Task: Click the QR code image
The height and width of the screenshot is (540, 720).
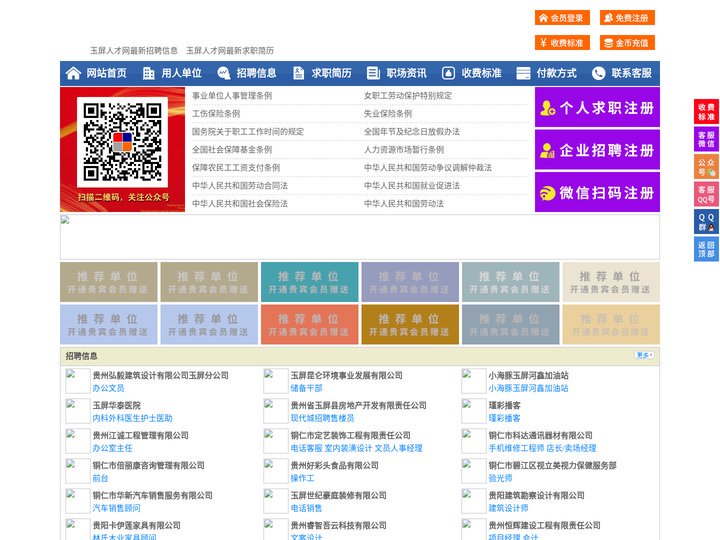Action: (x=122, y=142)
